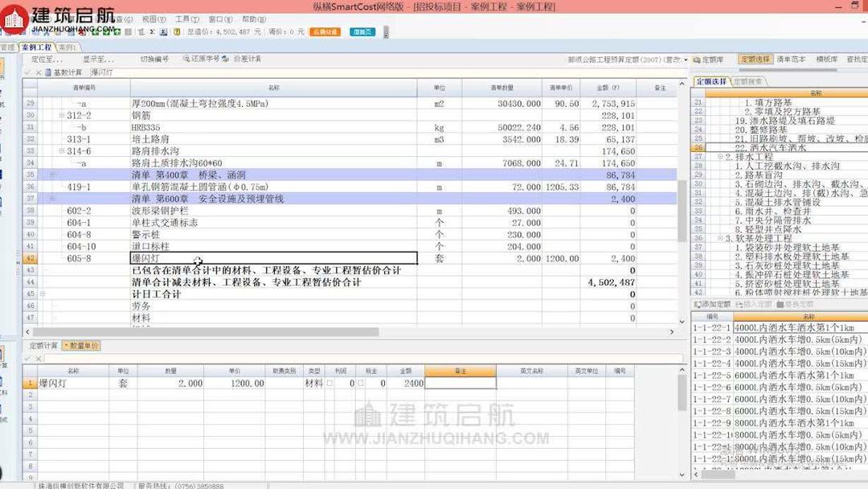This screenshot has width=868, height=489.
Task: Click the Σ summation toolbar icon
Action: [x=153, y=32]
